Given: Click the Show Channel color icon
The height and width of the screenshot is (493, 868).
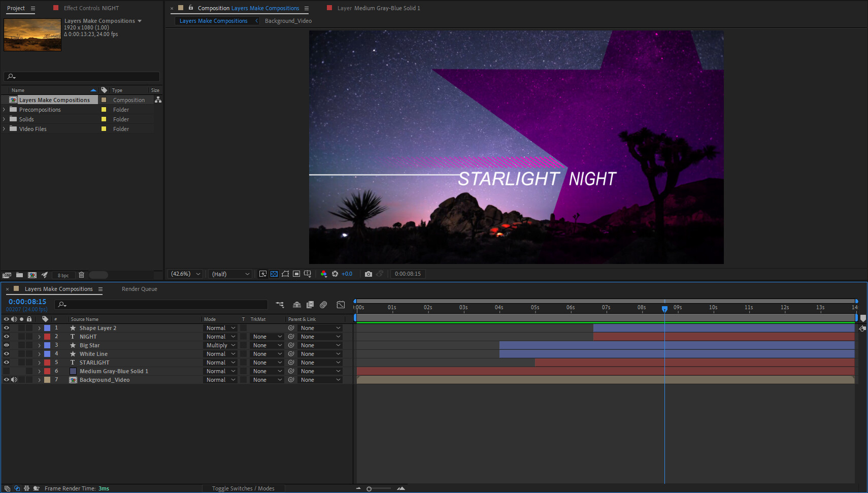Looking at the screenshot, I should [x=324, y=274].
